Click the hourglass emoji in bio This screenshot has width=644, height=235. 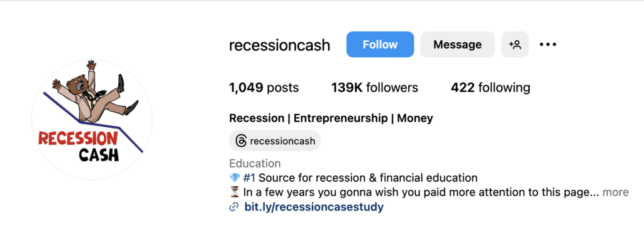pyautogui.click(x=234, y=192)
